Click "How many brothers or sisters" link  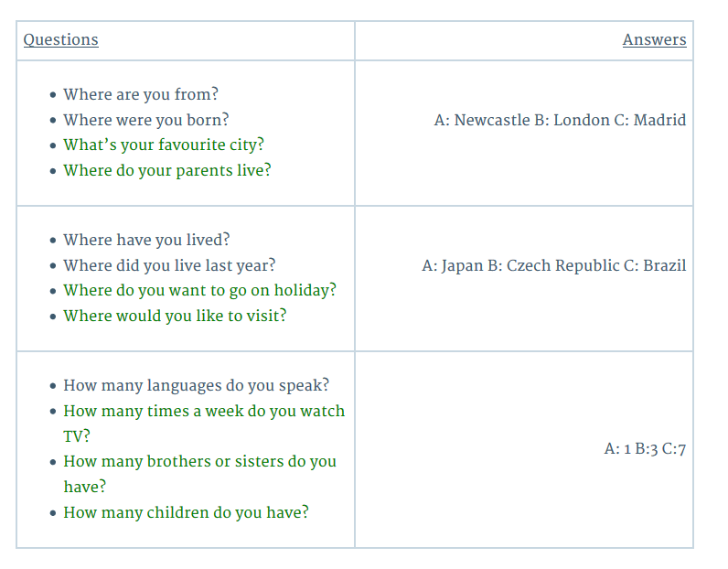click(x=199, y=461)
